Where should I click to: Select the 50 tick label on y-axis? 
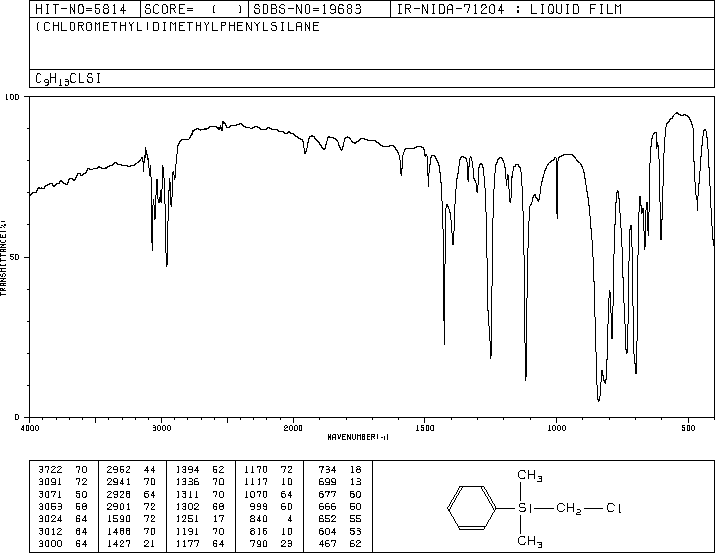[15, 257]
